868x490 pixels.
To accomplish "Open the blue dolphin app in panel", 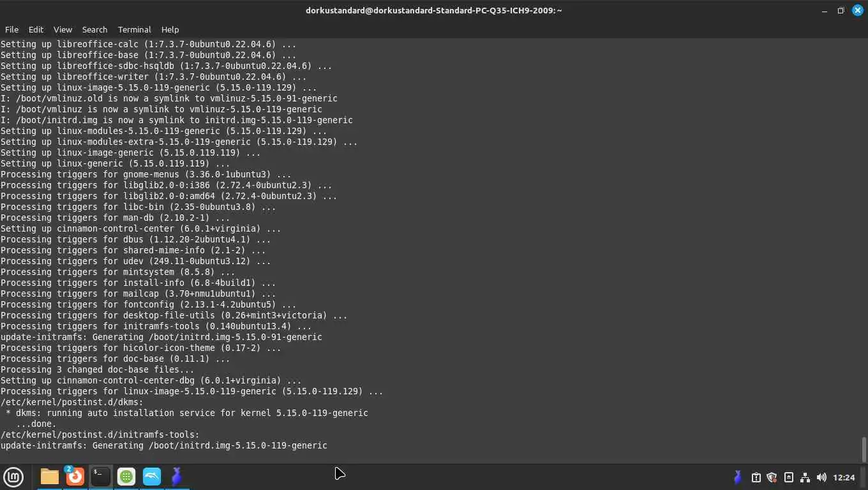I will (152, 477).
